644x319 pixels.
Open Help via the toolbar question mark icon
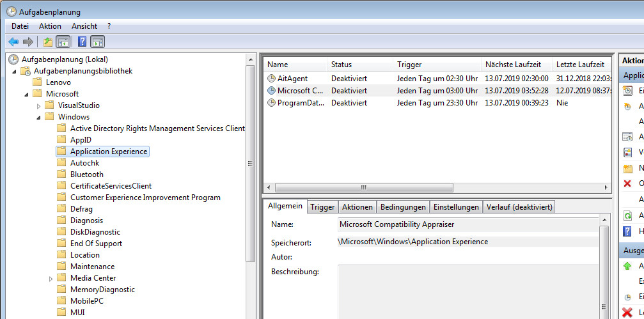click(82, 42)
